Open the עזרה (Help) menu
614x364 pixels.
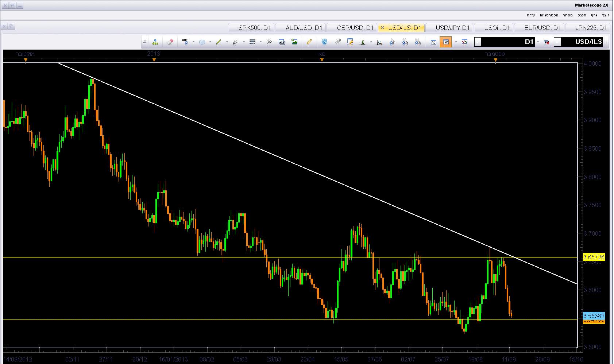[531, 15]
